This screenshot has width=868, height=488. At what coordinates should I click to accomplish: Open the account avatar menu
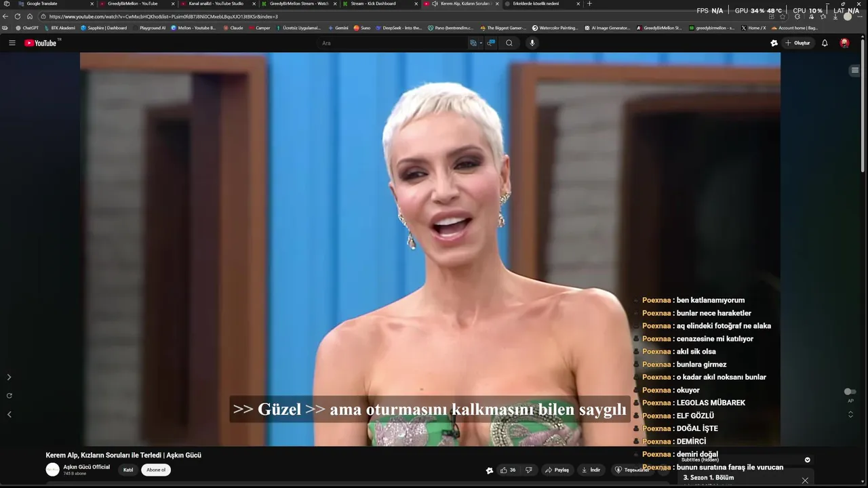click(844, 43)
